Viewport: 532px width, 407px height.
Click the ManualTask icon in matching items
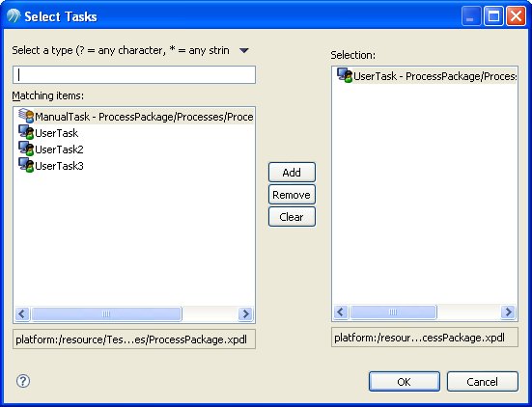tap(26, 116)
